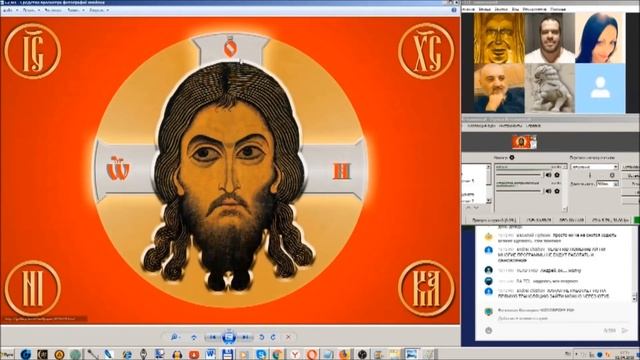Select the bearded man in white shirt thumbnail
Viewport: 640px width, 360px height.
tap(549, 38)
